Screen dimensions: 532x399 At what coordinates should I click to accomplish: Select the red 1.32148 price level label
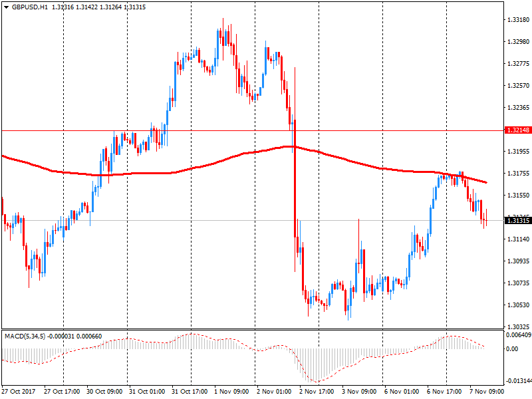(518, 130)
